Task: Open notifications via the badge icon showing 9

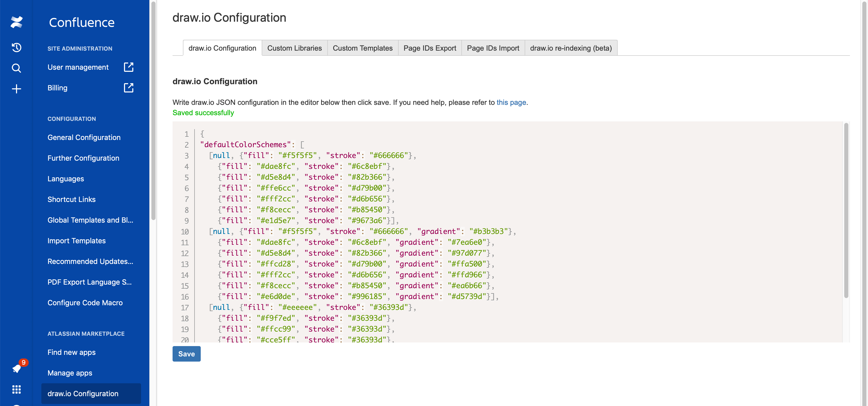Action: tap(18, 367)
